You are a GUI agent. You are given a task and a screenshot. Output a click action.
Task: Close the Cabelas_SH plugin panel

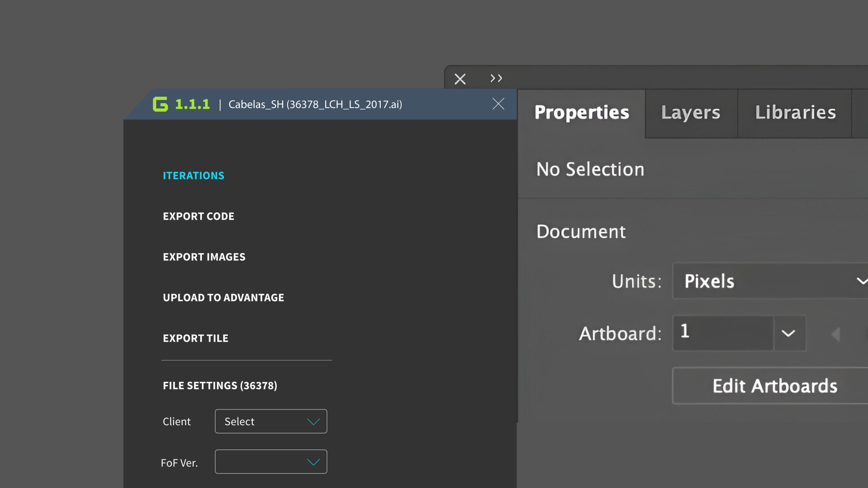point(498,104)
